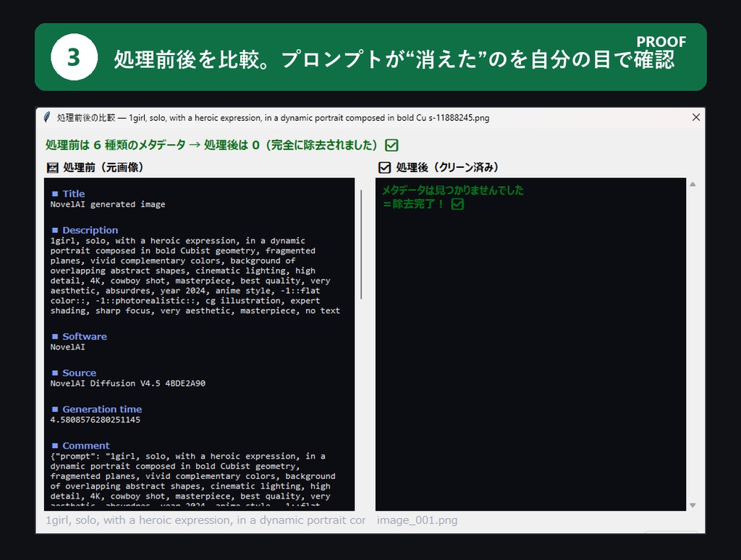Click the Description prompt text block

[x=195, y=276]
